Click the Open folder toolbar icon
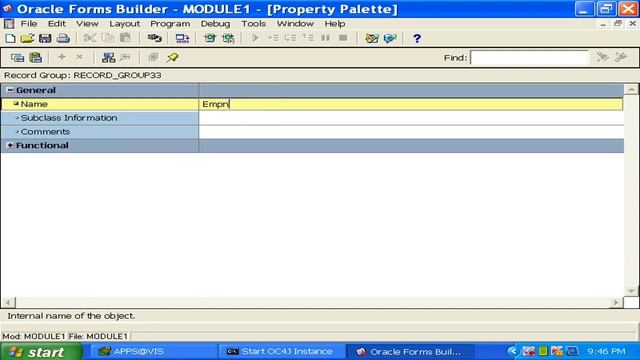 click(27, 38)
